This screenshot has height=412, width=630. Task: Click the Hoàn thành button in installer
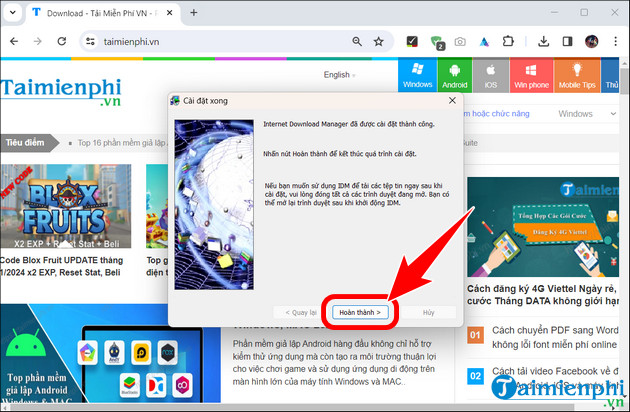tap(360, 312)
